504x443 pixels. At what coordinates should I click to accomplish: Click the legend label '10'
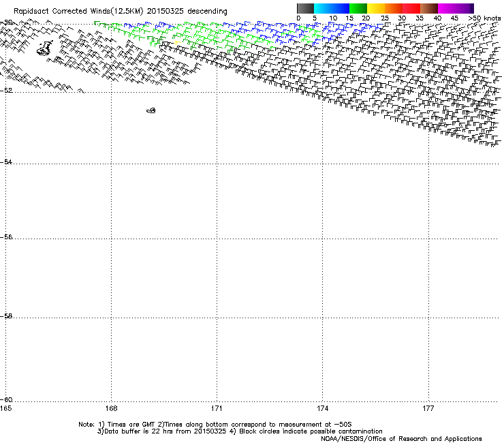click(x=333, y=18)
